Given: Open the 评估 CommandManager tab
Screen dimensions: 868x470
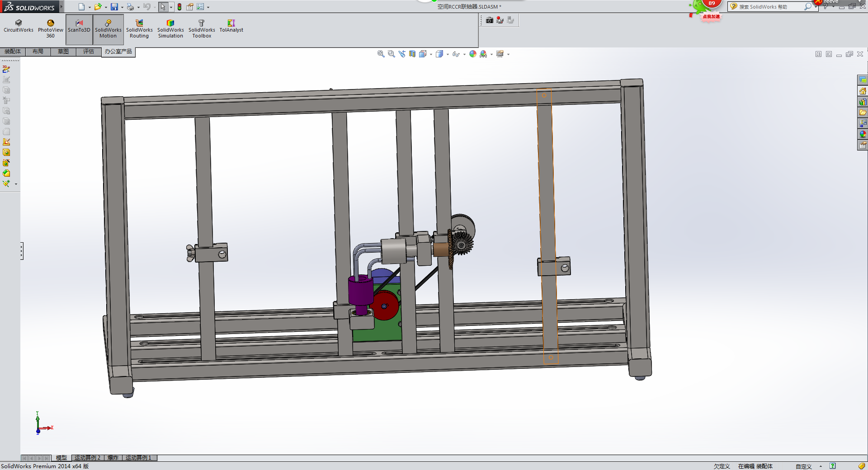Looking at the screenshot, I should click(x=89, y=52).
